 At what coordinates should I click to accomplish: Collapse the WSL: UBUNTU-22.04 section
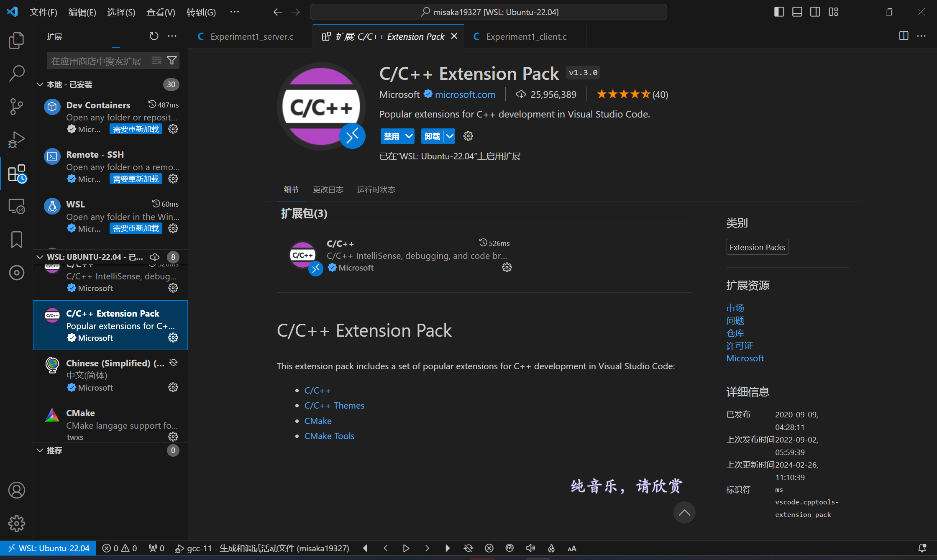pos(40,257)
